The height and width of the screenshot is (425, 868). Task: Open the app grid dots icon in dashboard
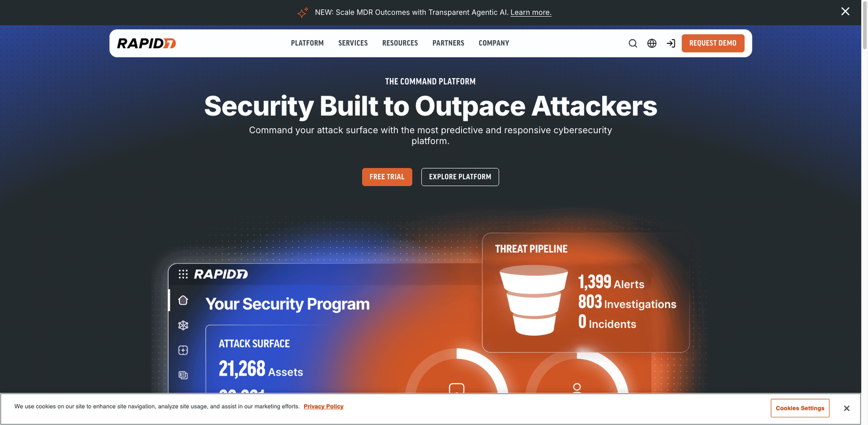[x=183, y=274]
